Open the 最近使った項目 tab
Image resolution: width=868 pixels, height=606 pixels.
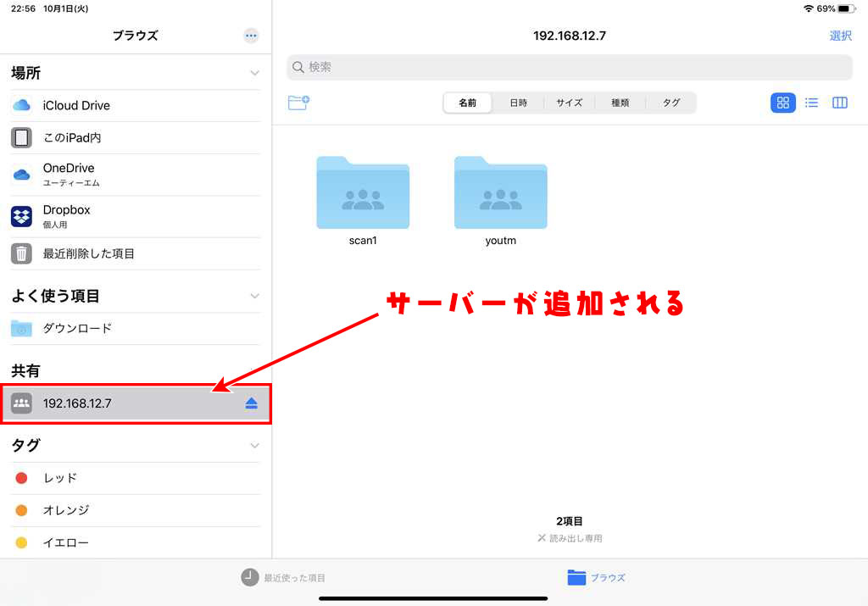coord(283,578)
